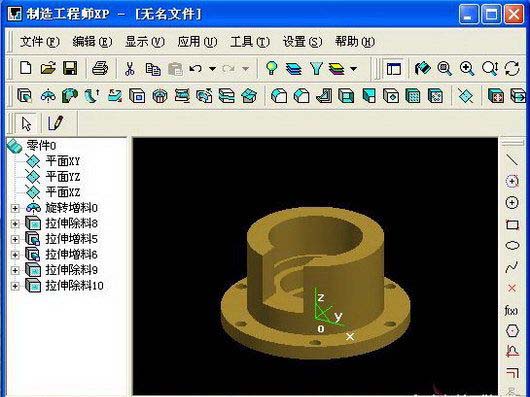The width and height of the screenshot is (530, 397).
Task: Select 平面XY in the tree
Action: click(63, 161)
